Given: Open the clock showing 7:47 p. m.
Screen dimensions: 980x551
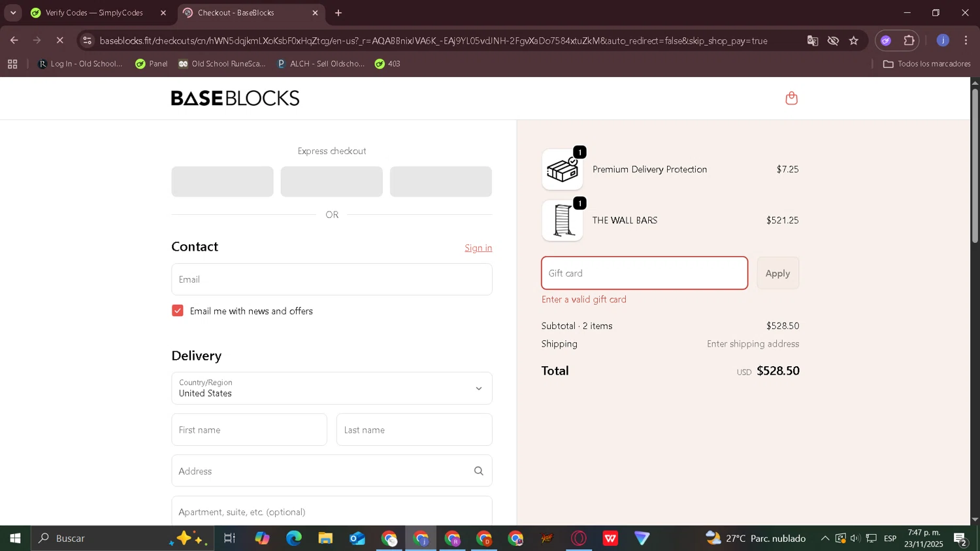Looking at the screenshot, I should [924, 539].
